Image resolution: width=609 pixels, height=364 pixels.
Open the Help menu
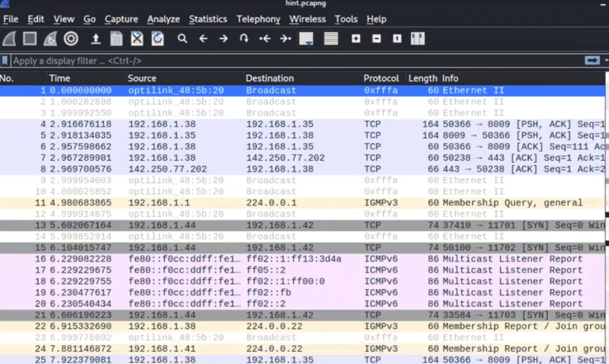pyautogui.click(x=376, y=19)
